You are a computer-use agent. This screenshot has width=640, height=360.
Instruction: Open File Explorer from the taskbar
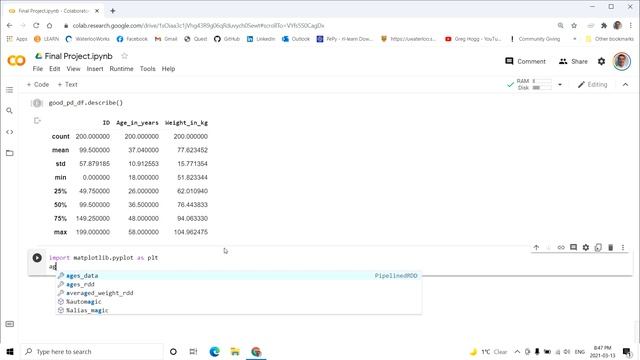[x=235, y=351]
